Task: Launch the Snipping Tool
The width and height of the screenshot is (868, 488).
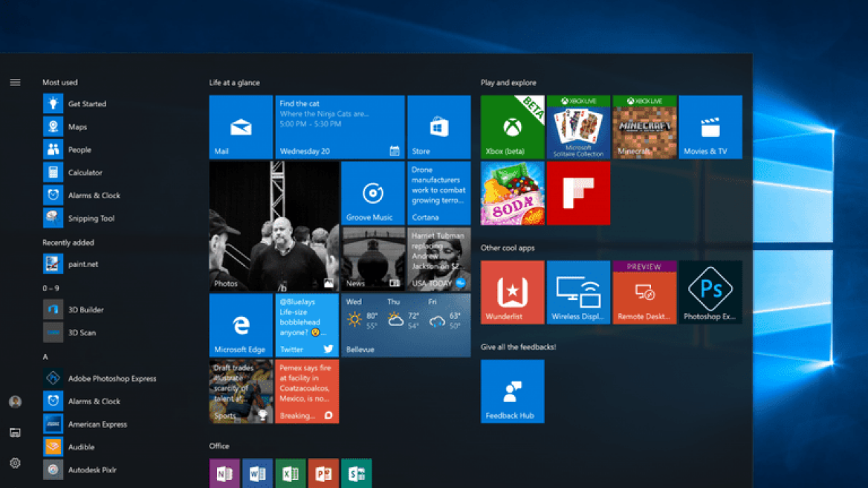Action: pyautogui.click(x=89, y=218)
